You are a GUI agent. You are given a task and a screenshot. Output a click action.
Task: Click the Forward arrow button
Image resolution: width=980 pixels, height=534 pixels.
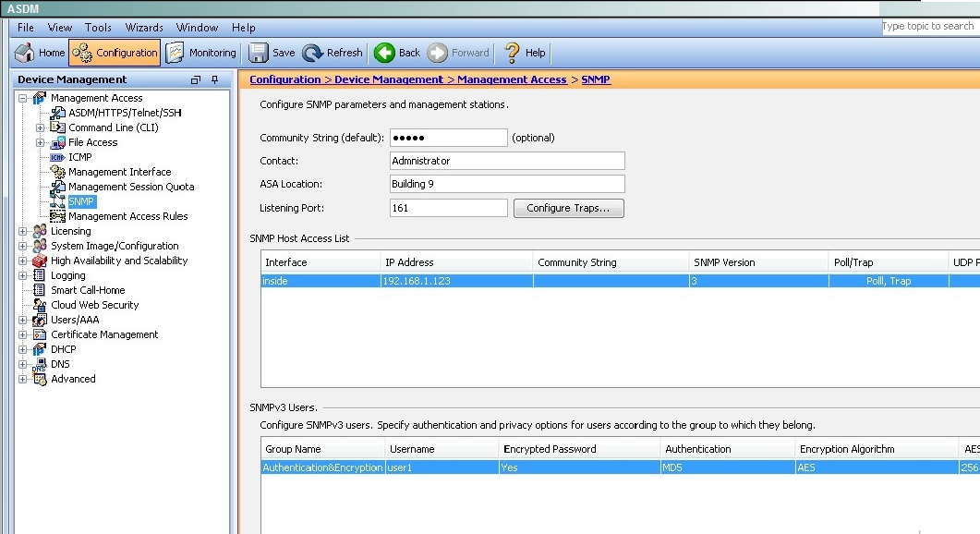438,53
